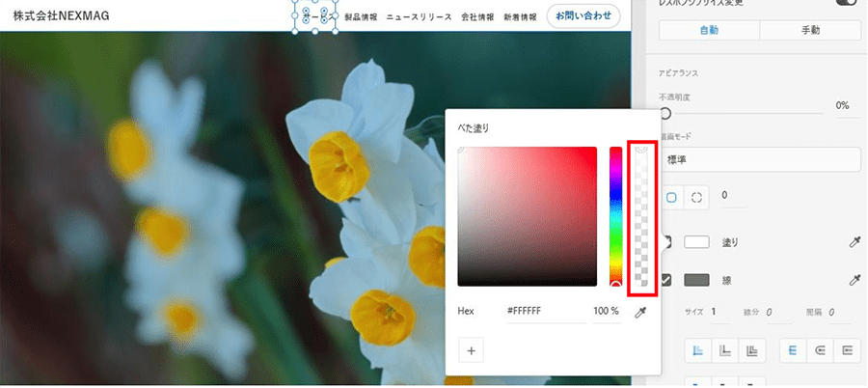868x388 pixels.
Task: Select round cap stroke end icon
Action: tap(820, 350)
